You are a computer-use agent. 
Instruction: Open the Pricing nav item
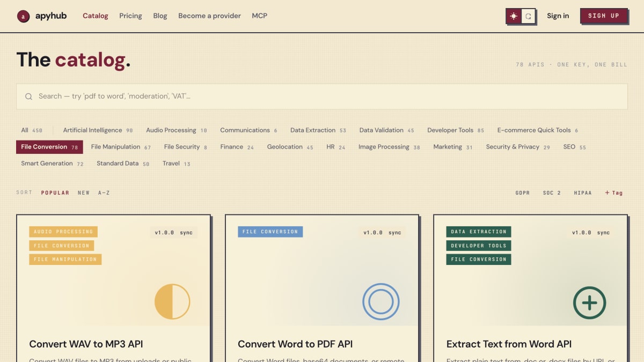pos(130,16)
